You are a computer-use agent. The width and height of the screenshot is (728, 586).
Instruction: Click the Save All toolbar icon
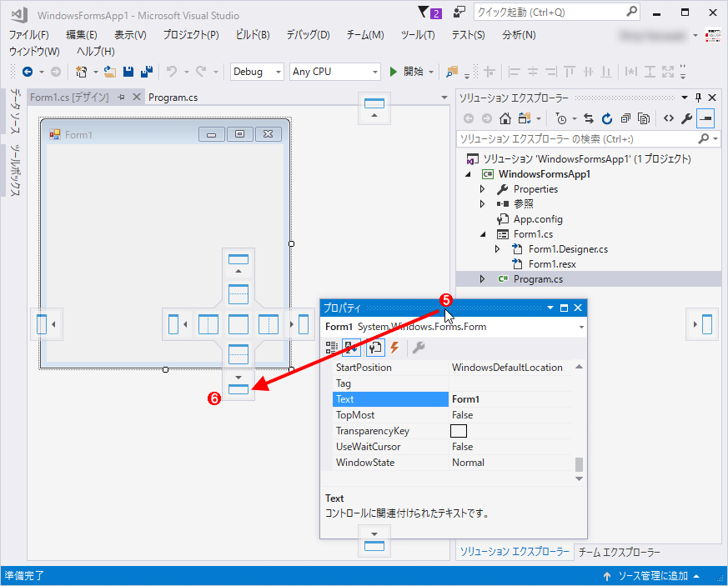pyautogui.click(x=147, y=72)
